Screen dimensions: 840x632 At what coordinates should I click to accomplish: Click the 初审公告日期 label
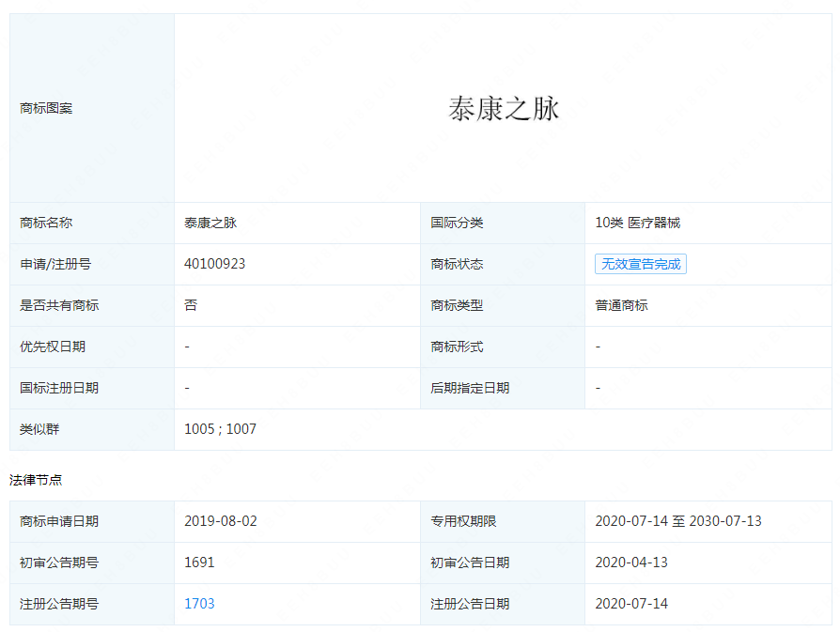(x=470, y=563)
